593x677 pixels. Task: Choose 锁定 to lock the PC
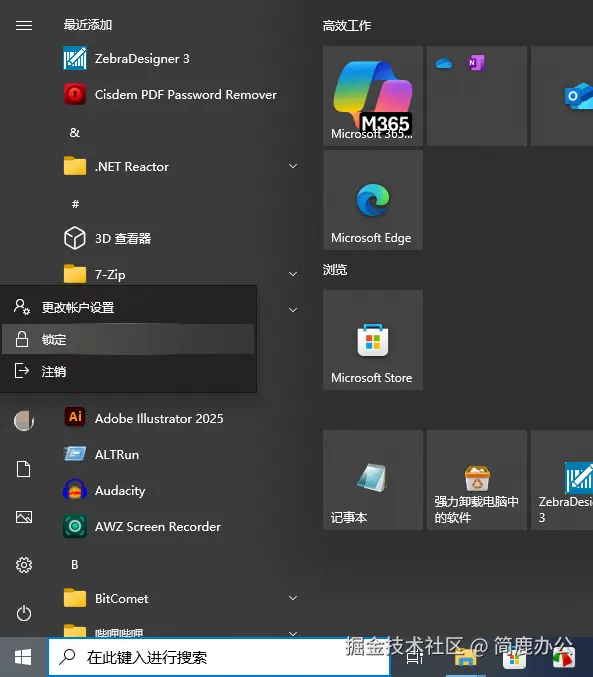click(128, 339)
